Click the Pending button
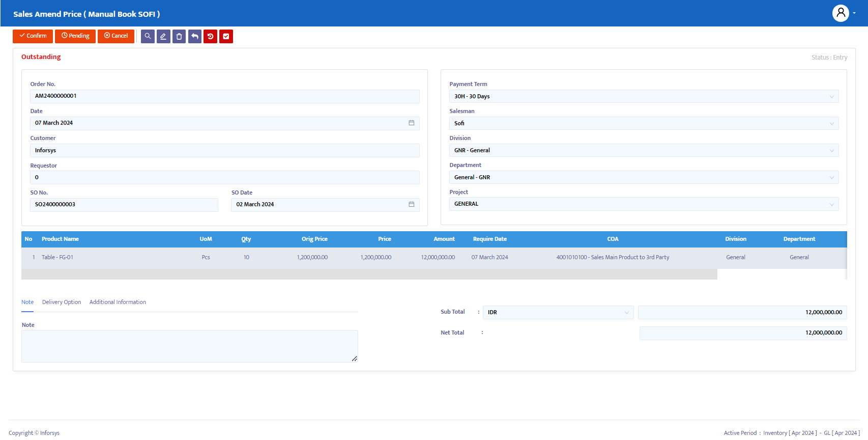The image size is (868, 440). coord(75,36)
